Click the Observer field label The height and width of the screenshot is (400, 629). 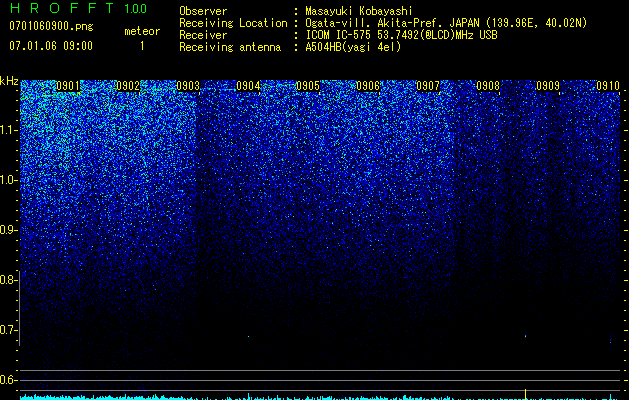(203, 11)
